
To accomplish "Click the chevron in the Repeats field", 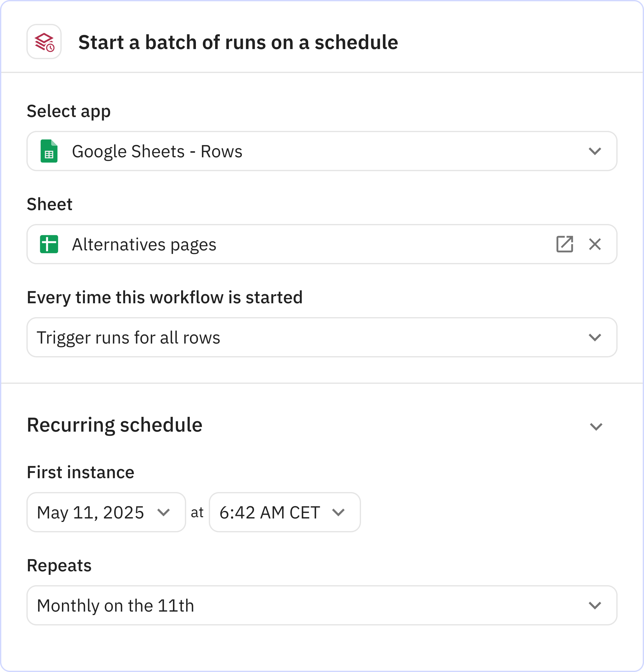I will point(595,606).
